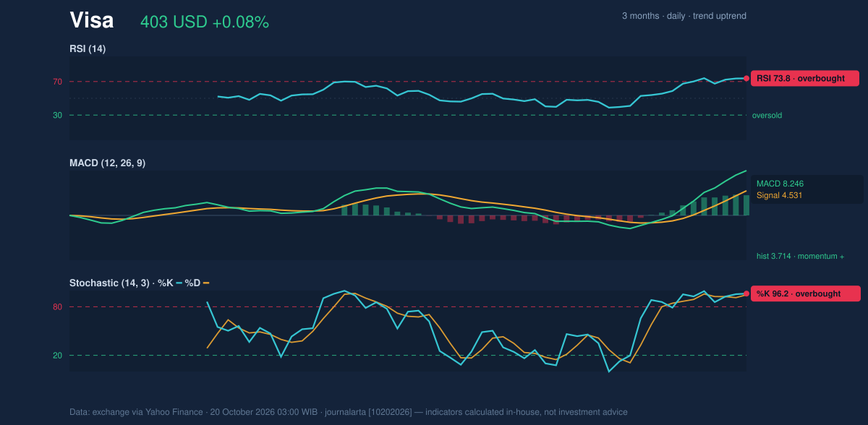Click the MACD 8.246 value label

[780, 184]
